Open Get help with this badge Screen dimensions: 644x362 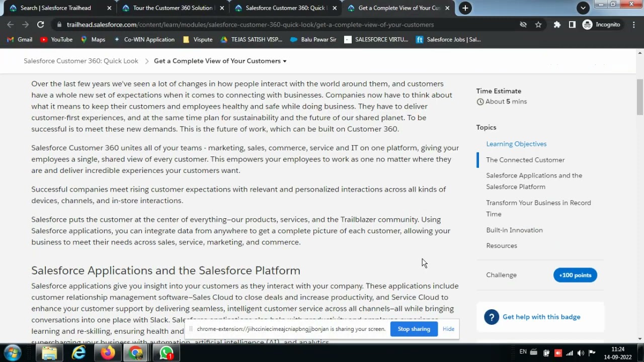coord(541,317)
